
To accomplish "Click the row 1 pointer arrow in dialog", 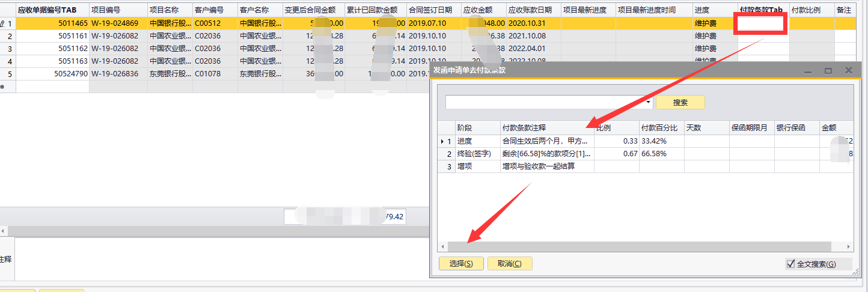I will click(443, 141).
